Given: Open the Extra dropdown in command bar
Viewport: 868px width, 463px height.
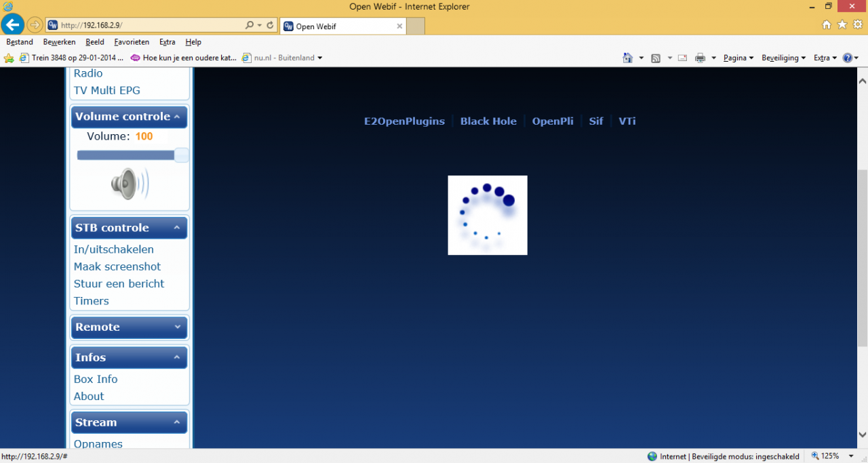Looking at the screenshot, I should click(825, 58).
